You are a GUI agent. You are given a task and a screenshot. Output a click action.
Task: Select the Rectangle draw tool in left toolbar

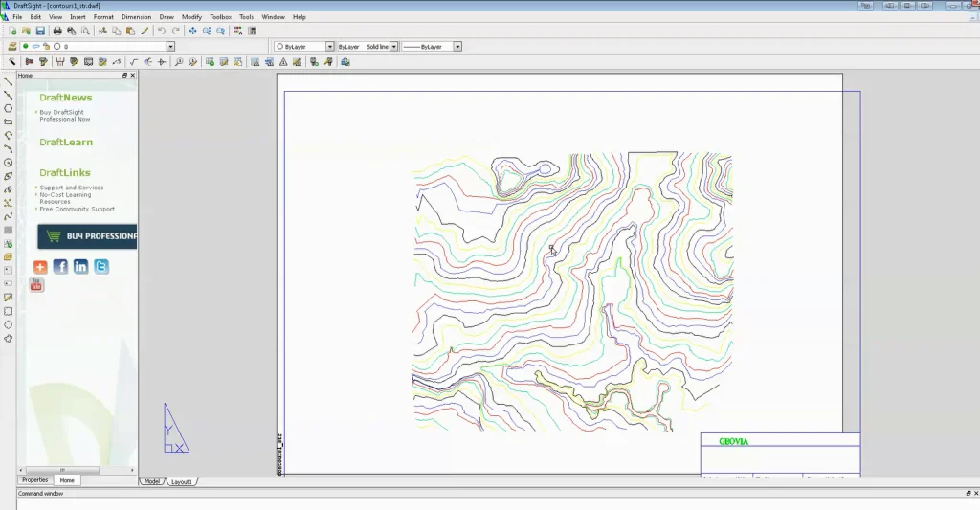(9, 122)
